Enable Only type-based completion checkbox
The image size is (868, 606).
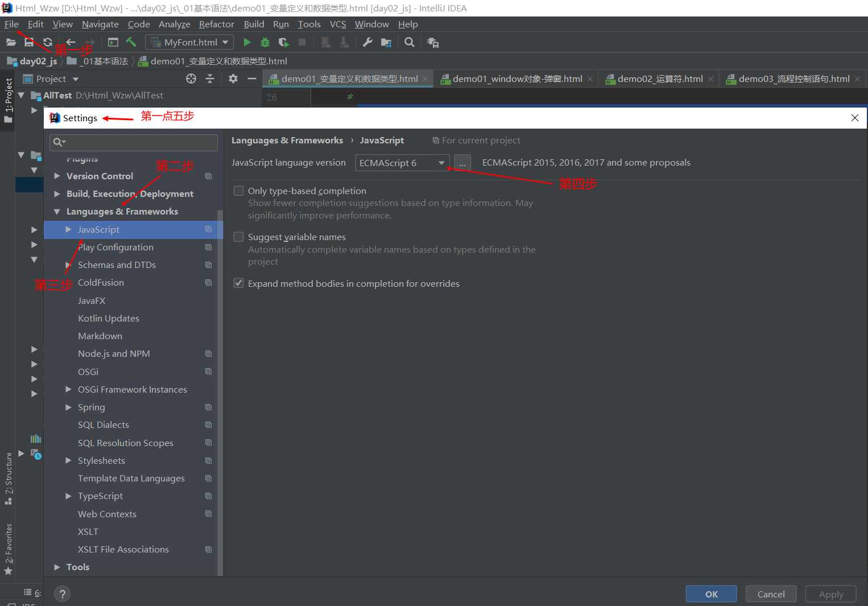tap(239, 191)
